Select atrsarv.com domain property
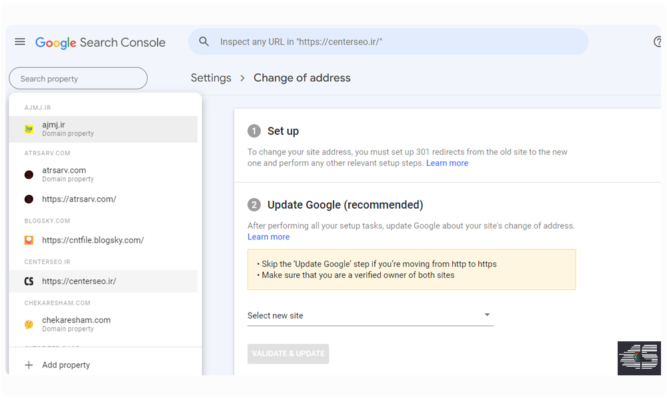The width and height of the screenshot is (667, 400). click(103, 174)
